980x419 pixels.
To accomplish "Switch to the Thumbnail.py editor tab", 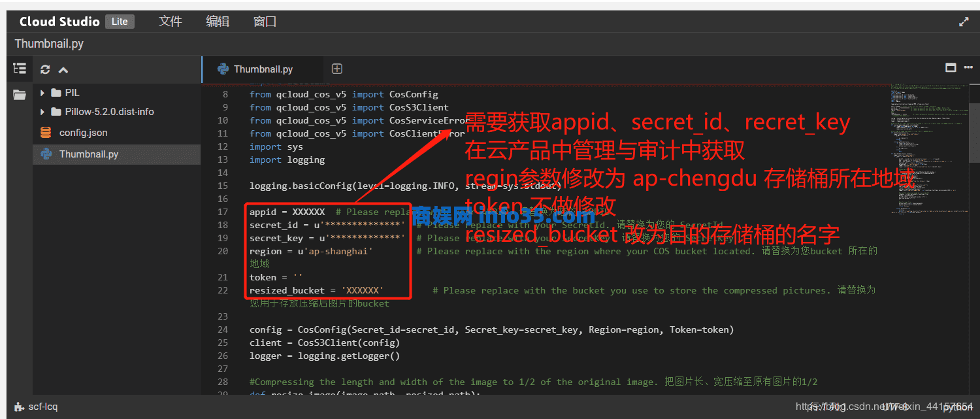I will [263, 69].
